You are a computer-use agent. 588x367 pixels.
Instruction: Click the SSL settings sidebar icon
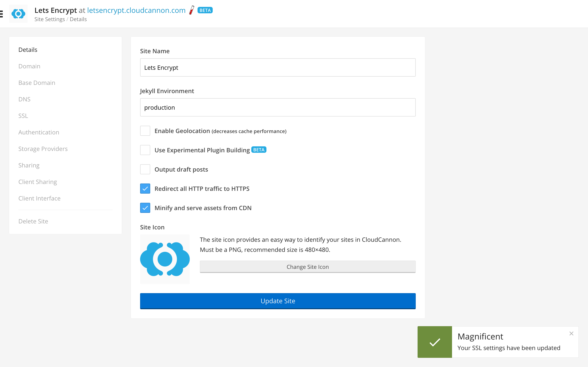pyautogui.click(x=23, y=115)
